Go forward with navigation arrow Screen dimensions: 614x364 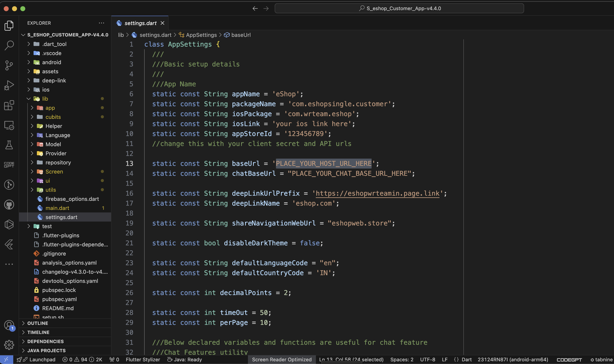click(266, 8)
